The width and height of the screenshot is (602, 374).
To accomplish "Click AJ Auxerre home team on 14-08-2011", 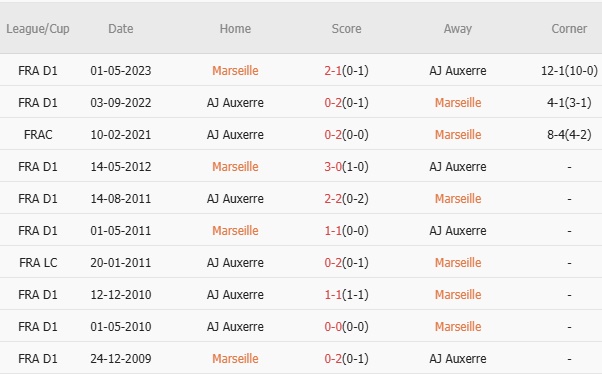I will click(235, 199).
